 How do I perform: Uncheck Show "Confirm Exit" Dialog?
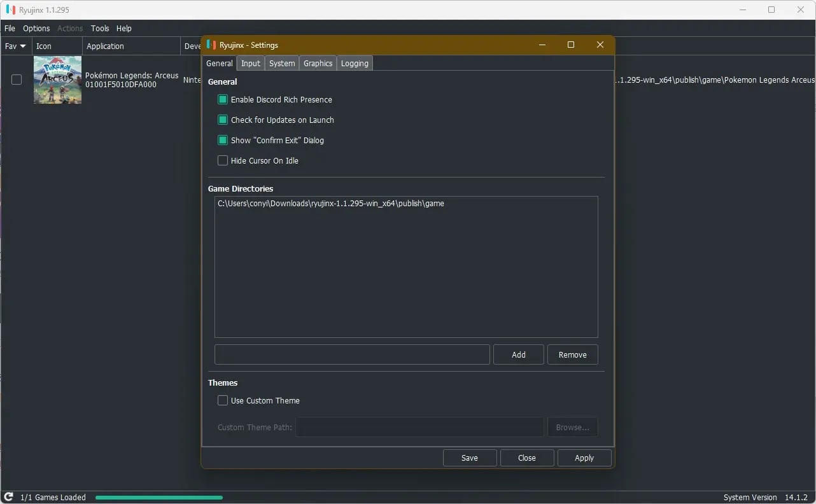pos(223,140)
